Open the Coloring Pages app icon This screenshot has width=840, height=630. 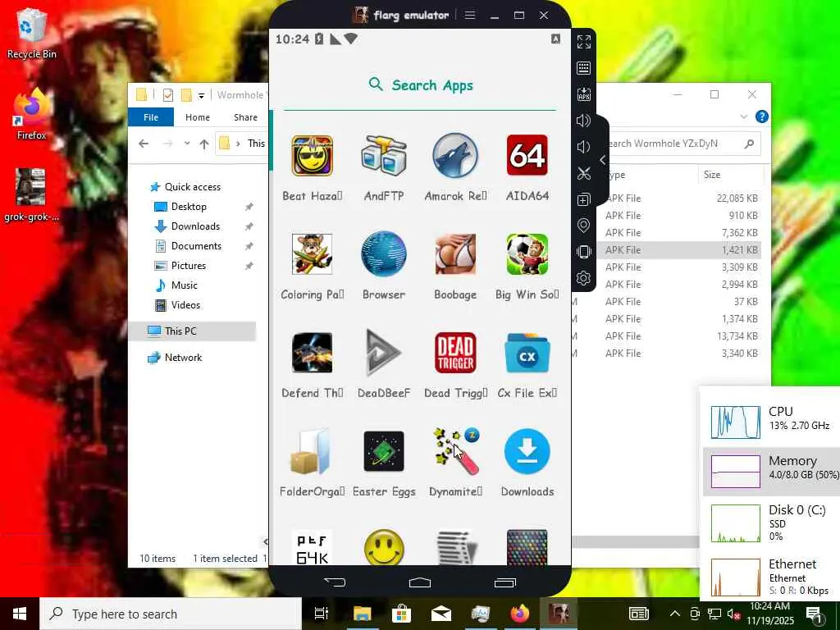(312, 254)
